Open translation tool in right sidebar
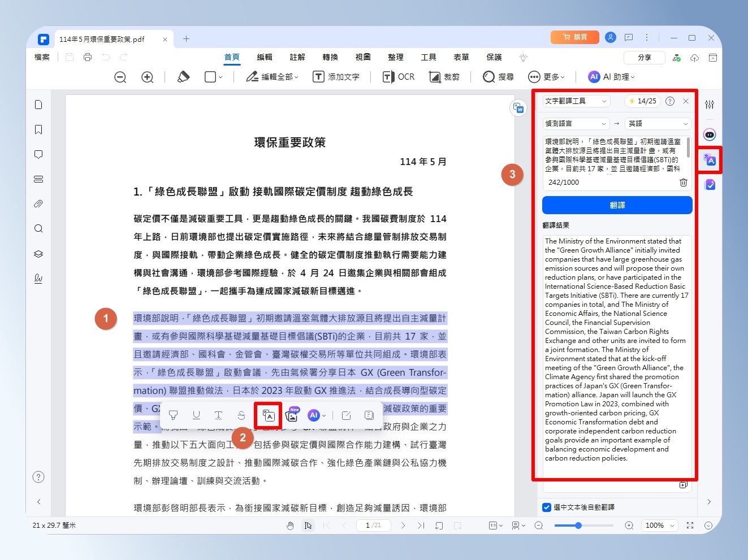The width and height of the screenshot is (748, 560). [710, 160]
